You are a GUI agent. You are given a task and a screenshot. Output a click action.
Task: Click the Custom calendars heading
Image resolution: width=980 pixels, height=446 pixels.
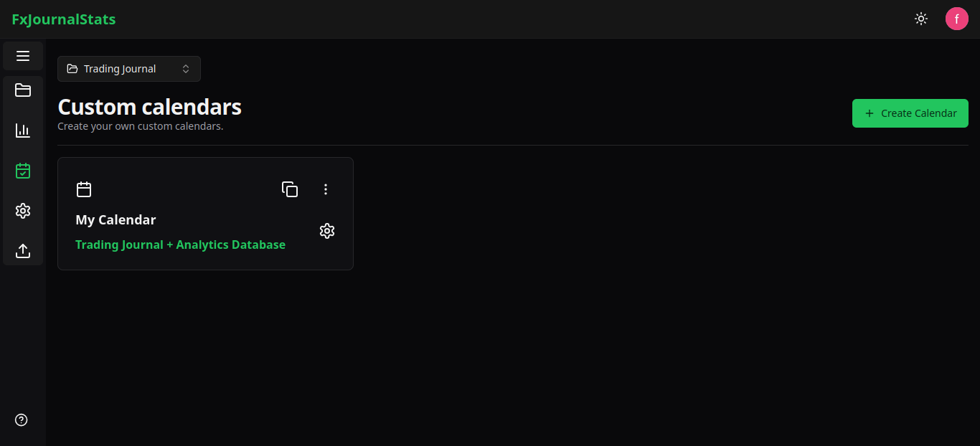point(149,107)
